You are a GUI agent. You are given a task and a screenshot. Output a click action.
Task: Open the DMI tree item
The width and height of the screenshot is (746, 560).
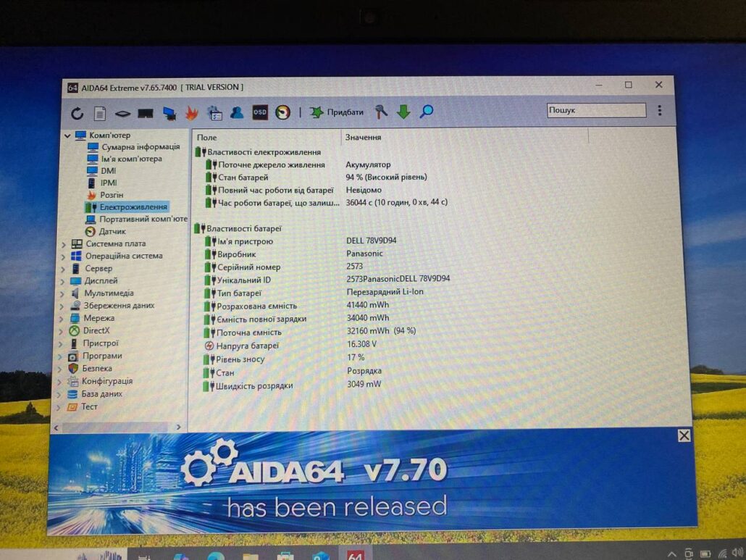tap(102, 171)
